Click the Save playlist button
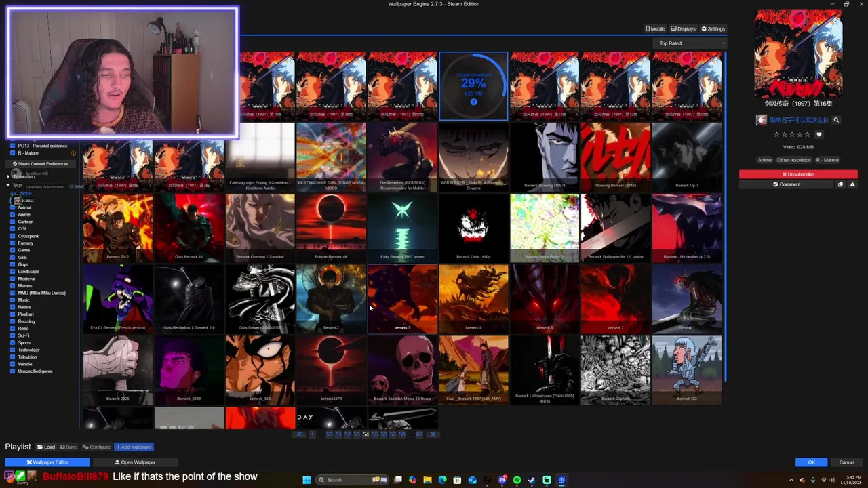 click(x=68, y=447)
